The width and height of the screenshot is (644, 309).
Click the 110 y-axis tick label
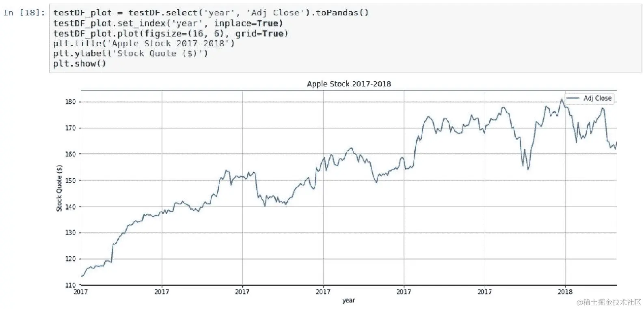pos(71,285)
